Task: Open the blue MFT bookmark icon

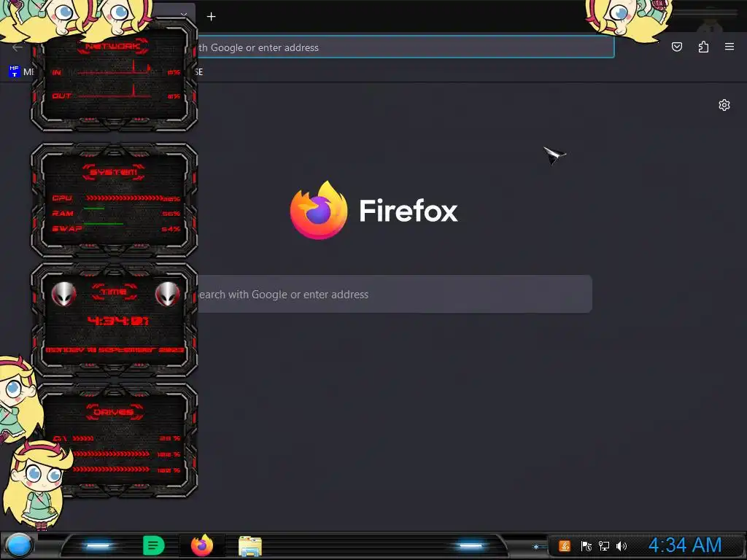Action: [x=15, y=71]
